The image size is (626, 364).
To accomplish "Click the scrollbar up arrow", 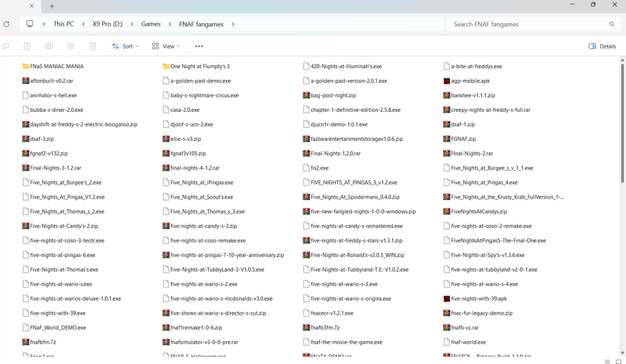I will point(622,60).
